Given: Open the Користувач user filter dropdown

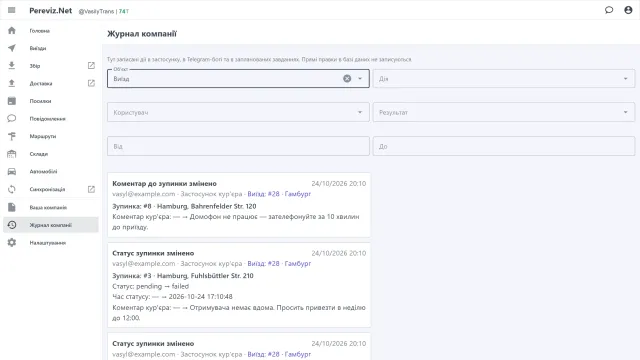Looking at the screenshot, I should coord(238,112).
